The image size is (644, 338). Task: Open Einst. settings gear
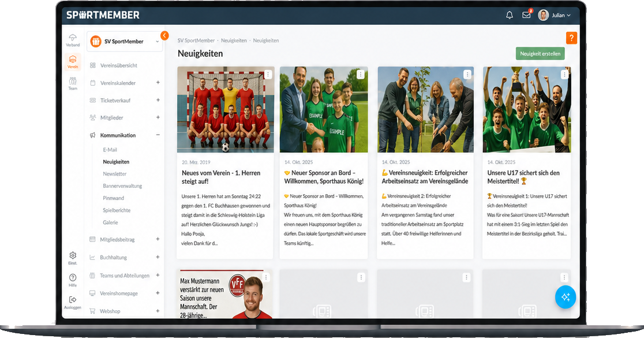(x=73, y=258)
